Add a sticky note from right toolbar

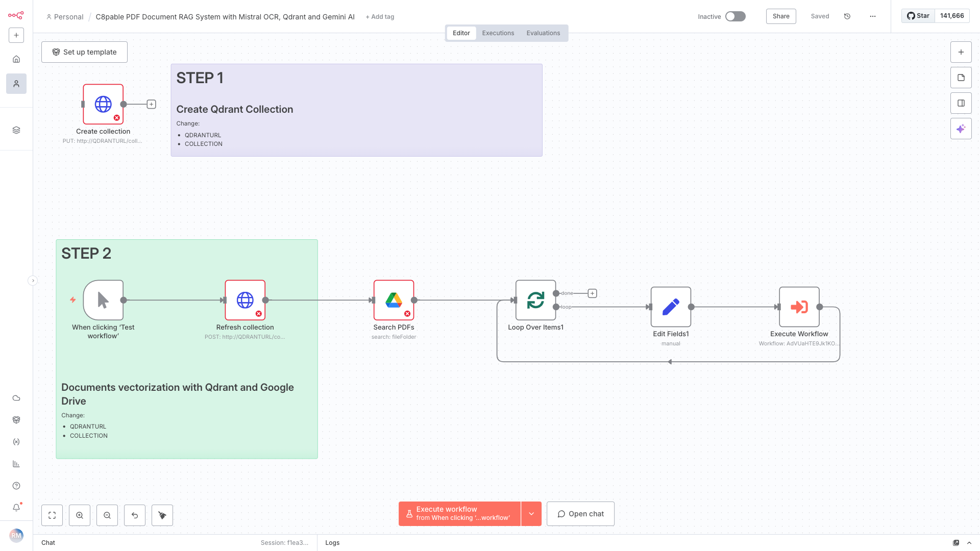961,78
